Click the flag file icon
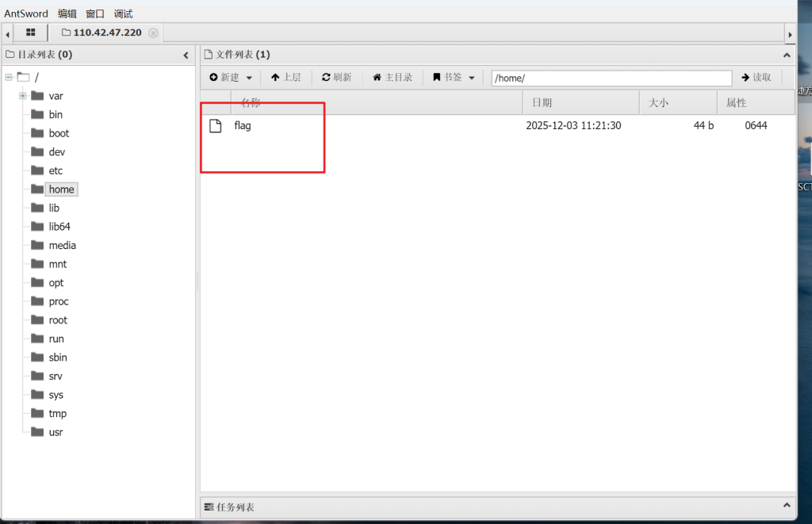 click(215, 125)
